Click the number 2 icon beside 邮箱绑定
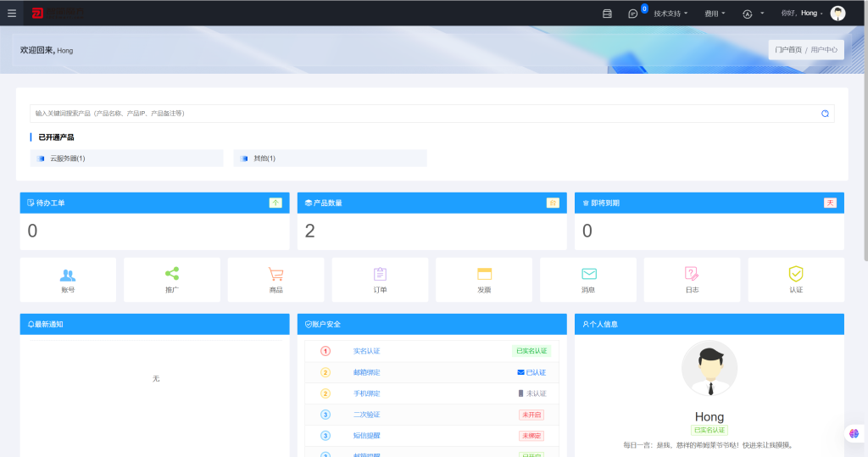868x457 pixels. pos(325,372)
